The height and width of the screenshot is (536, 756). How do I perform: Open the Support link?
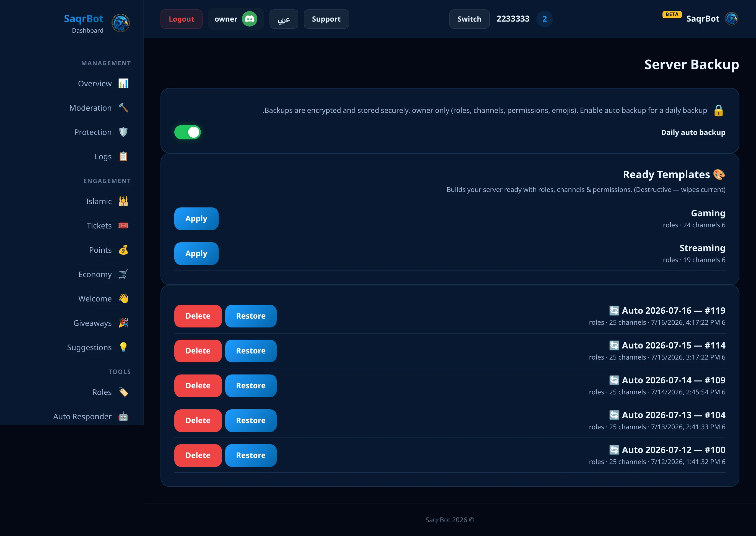[x=326, y=19]
